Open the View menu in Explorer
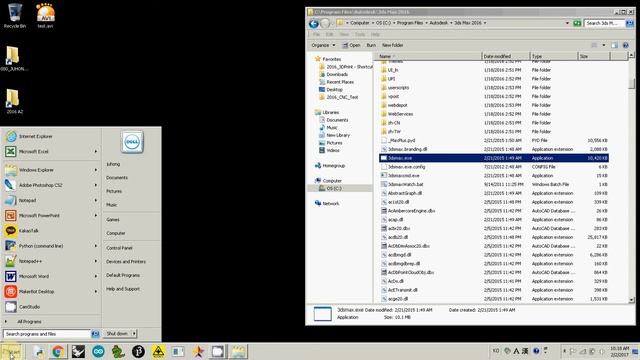The width and height of the screenshot is (640, 360). coord(344,35)
